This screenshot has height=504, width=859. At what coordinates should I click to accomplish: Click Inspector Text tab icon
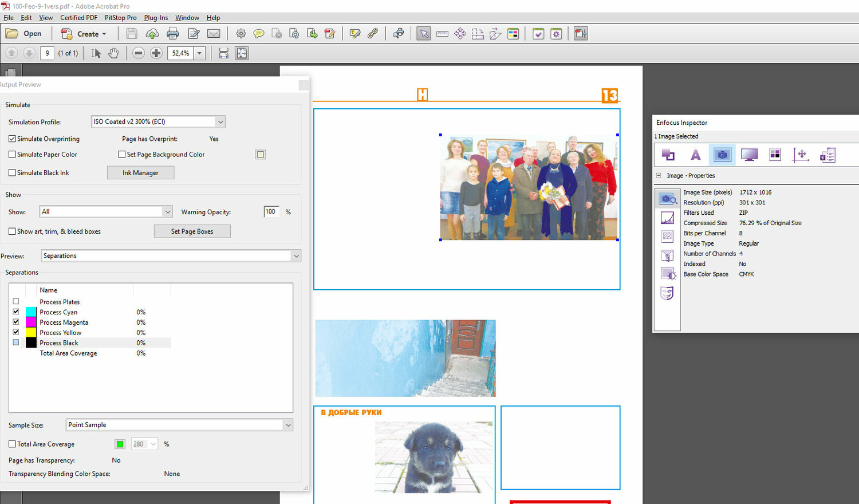pos(695,155)
